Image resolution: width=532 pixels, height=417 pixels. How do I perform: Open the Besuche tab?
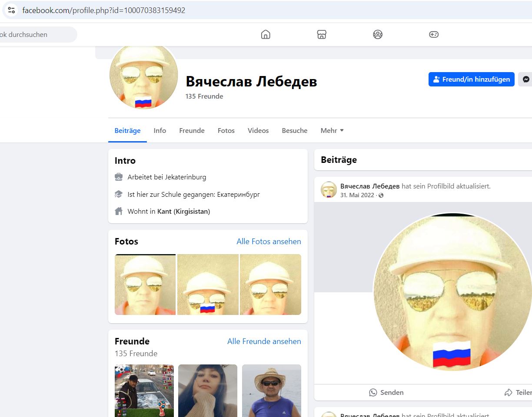(295, 130)
